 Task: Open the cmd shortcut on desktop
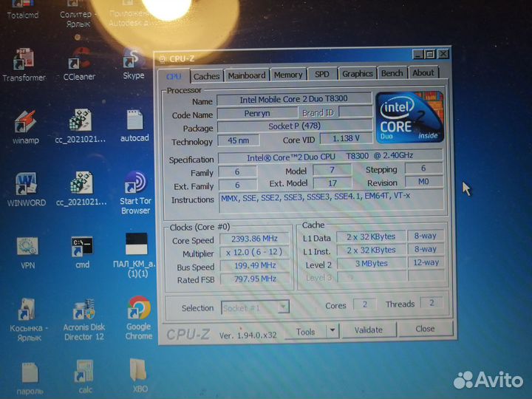(x=82, y=253)
